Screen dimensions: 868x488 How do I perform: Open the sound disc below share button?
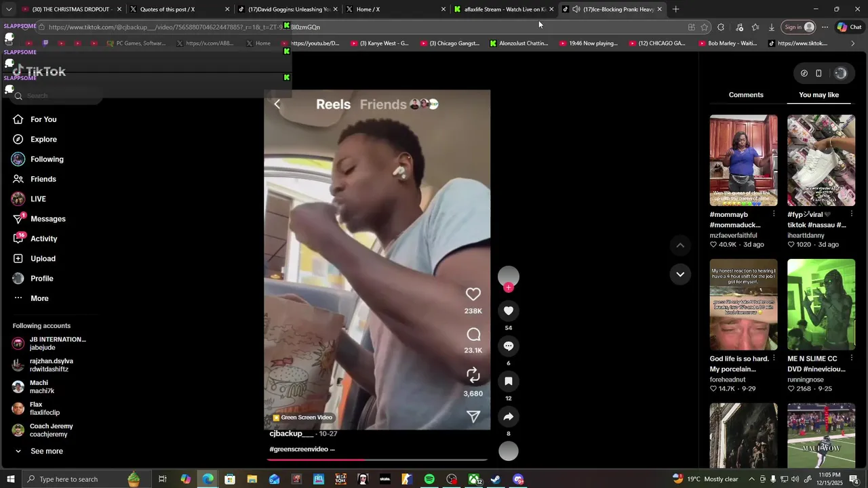pos(509,451)
